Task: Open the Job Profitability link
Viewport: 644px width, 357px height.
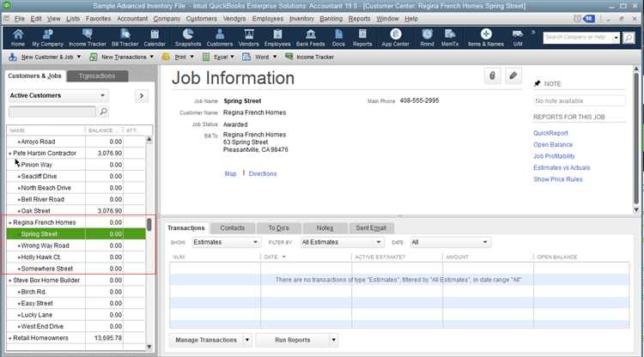Action: click(x=554, y=156)
